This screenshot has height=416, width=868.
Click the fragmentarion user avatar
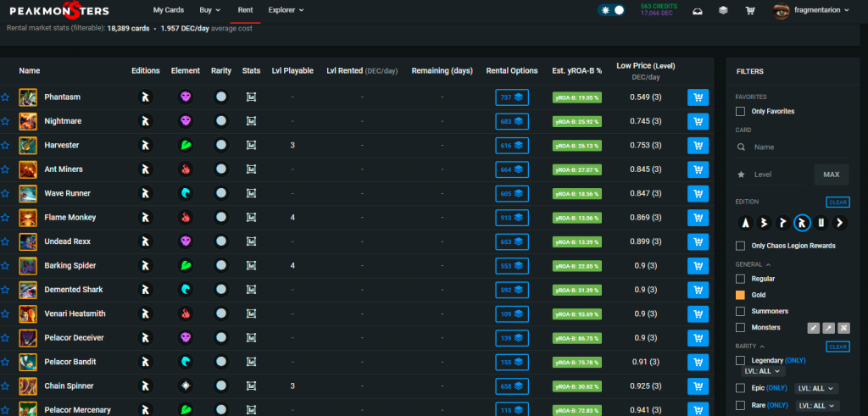[781, 10]
